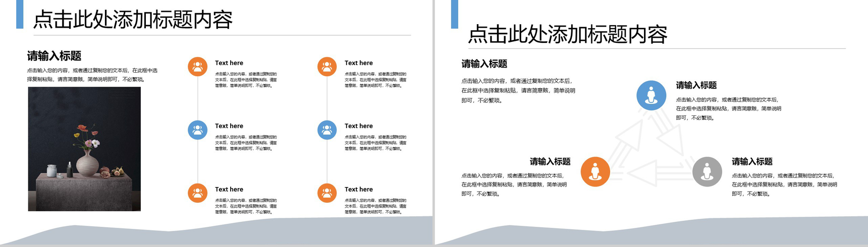Select the top orange people icon in the right timeline column
The image size is (868, 247).
coord(327,67)
